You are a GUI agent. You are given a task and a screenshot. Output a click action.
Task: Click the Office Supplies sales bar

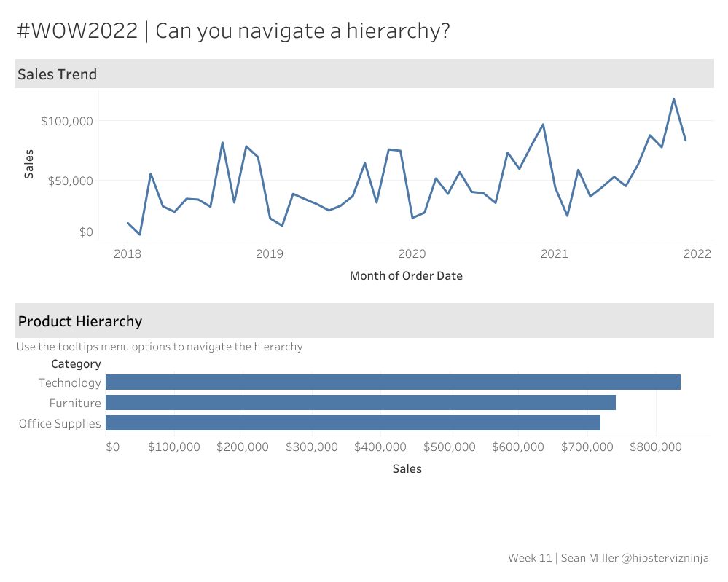pyautogui.click(x=353, y=423)
